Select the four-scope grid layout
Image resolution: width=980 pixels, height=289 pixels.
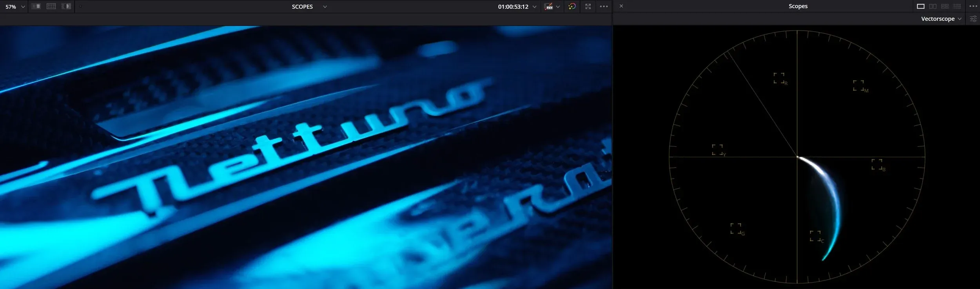[945, 6]
